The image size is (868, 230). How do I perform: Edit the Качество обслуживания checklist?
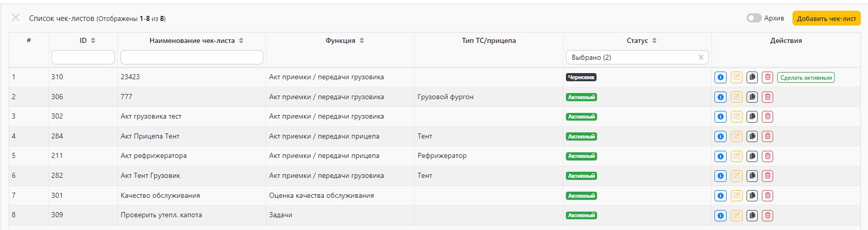tap(736, 195)
